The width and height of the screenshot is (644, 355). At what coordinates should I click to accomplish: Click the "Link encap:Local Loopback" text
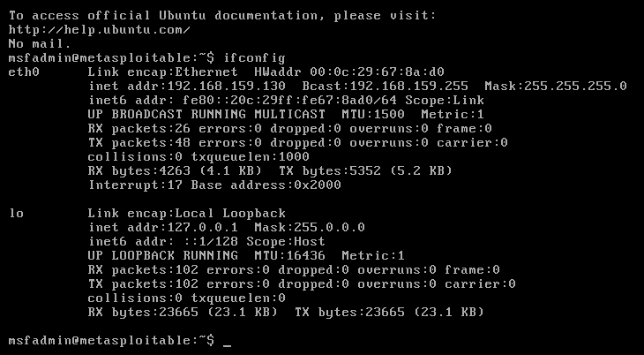(x=187, y=213)
